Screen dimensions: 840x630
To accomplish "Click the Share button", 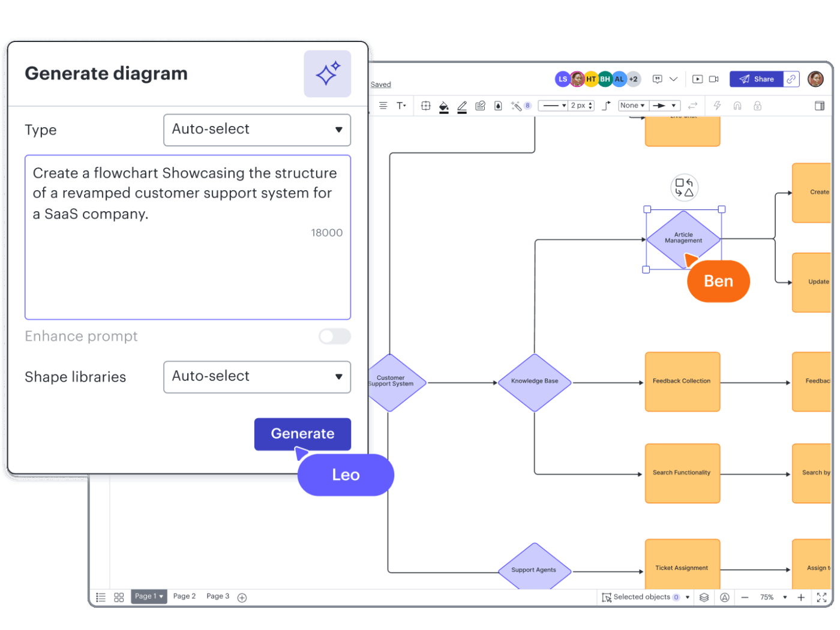I will tap(757, 79).
